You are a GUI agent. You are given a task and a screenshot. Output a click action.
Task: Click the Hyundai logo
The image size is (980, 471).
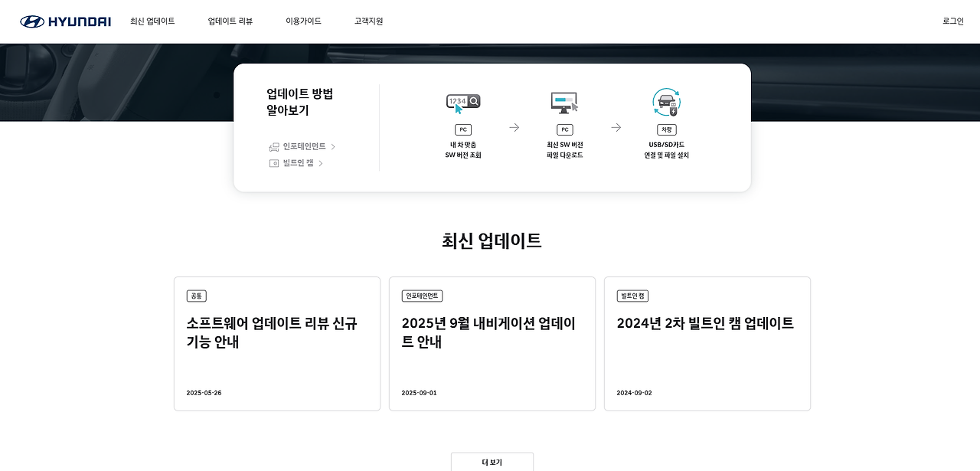pyautogui.click(x=65, y=21)
